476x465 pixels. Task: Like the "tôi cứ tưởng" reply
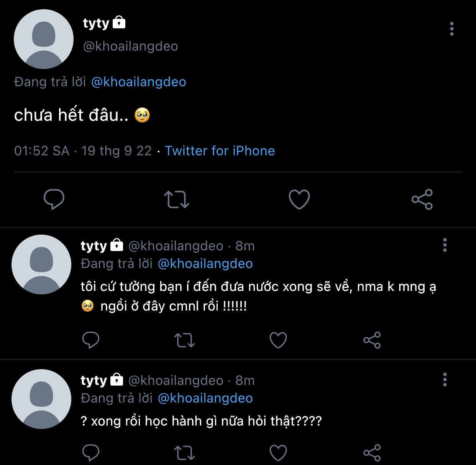[x=278, y=340]
